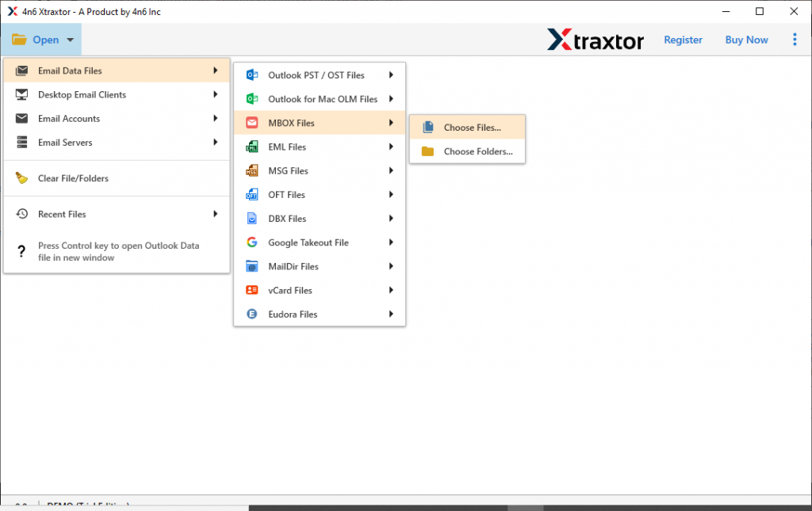Select the EML Files envelope icon
This screenshot has width=812, height=511.
point(253,147)
